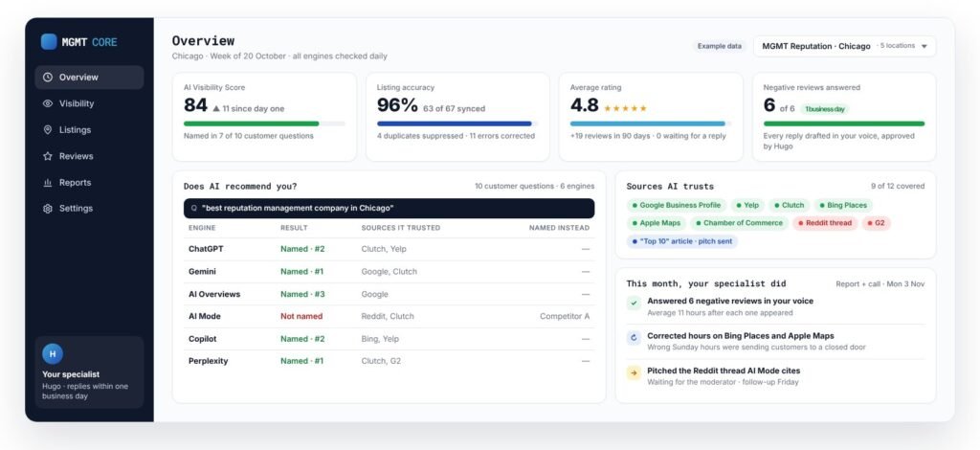
Task: Click the "Top 10" article · pitch sent chip
Action: [681, 241]
